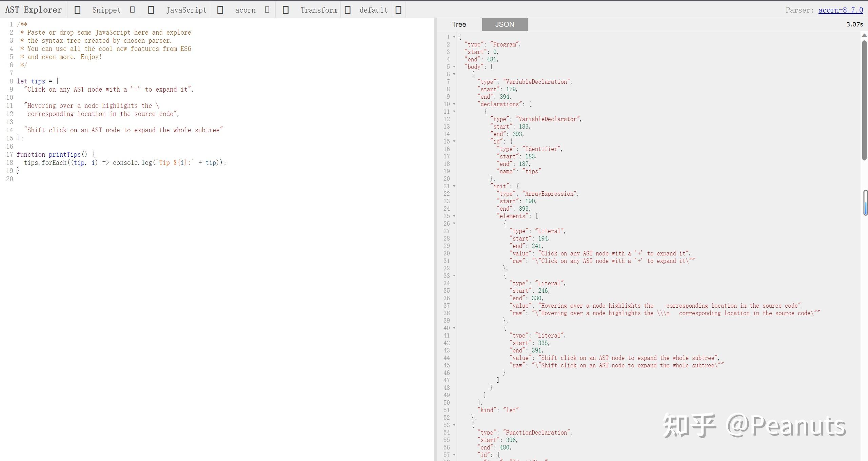The width and height of the screenshot is (868, 461).
Task: Click the icon before JavaScript label
Action: tap(151, 10)
